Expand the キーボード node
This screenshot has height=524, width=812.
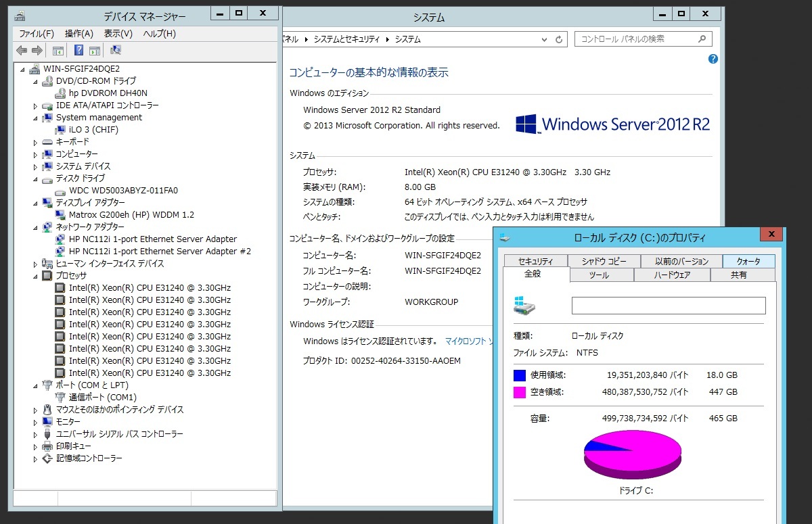point(36,142)
